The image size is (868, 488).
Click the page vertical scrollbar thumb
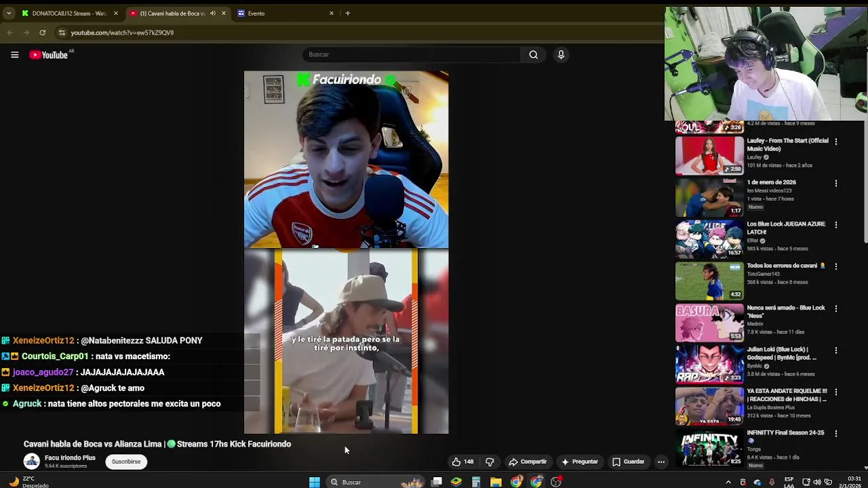pos(865,183)
